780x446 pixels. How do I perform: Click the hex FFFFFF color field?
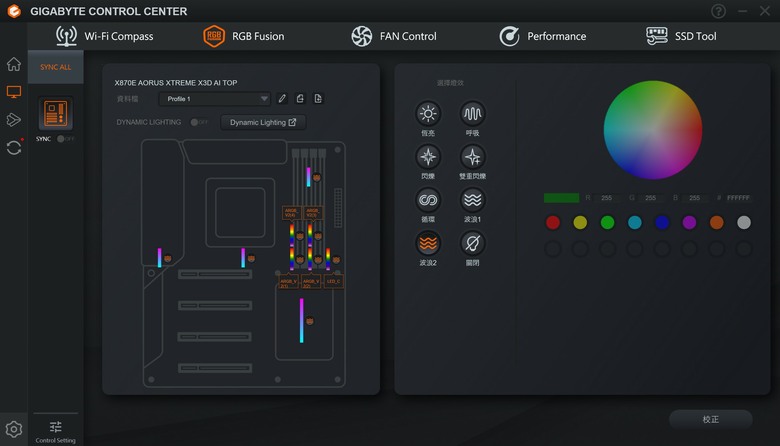[x=738, y=198]
